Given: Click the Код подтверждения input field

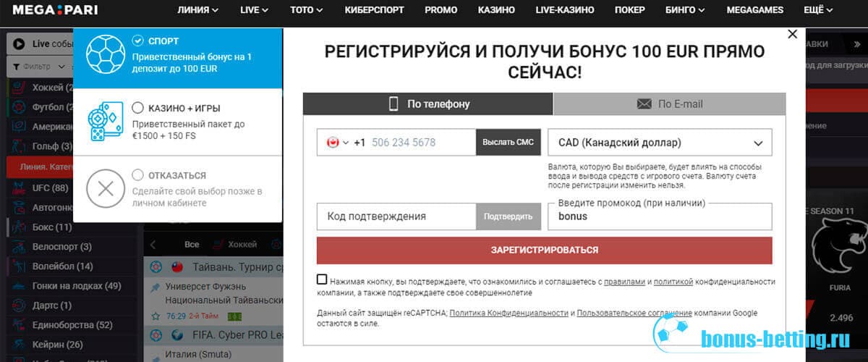Looking at the screenshot, I should (396, 216).
